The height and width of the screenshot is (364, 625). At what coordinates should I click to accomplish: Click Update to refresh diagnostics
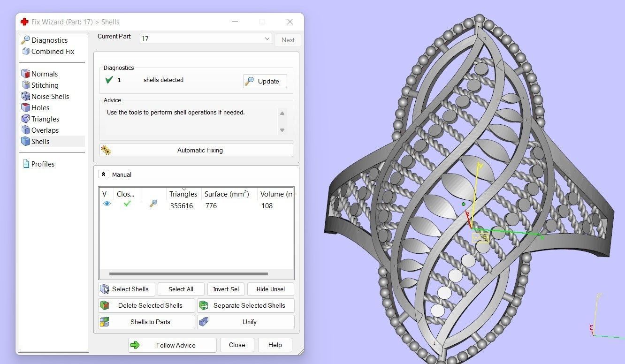265,81
